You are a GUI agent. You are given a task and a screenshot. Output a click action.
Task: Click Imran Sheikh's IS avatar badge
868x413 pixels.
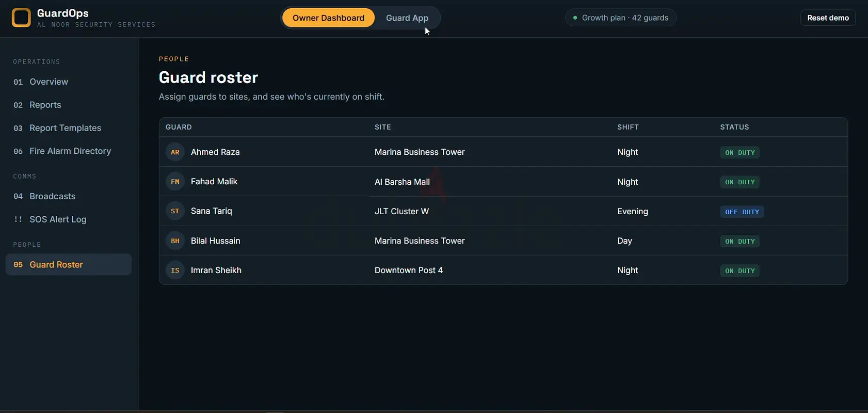[175, 271]
